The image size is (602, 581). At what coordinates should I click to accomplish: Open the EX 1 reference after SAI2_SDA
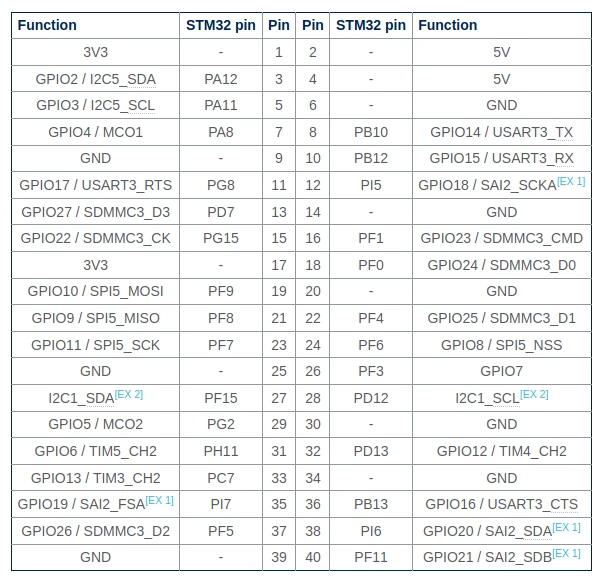point(566,528)
